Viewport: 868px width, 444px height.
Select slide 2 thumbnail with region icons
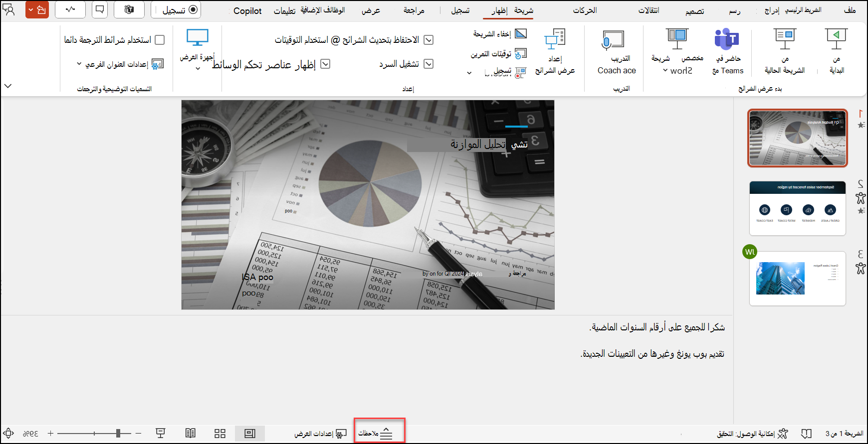tap(798, 208)
